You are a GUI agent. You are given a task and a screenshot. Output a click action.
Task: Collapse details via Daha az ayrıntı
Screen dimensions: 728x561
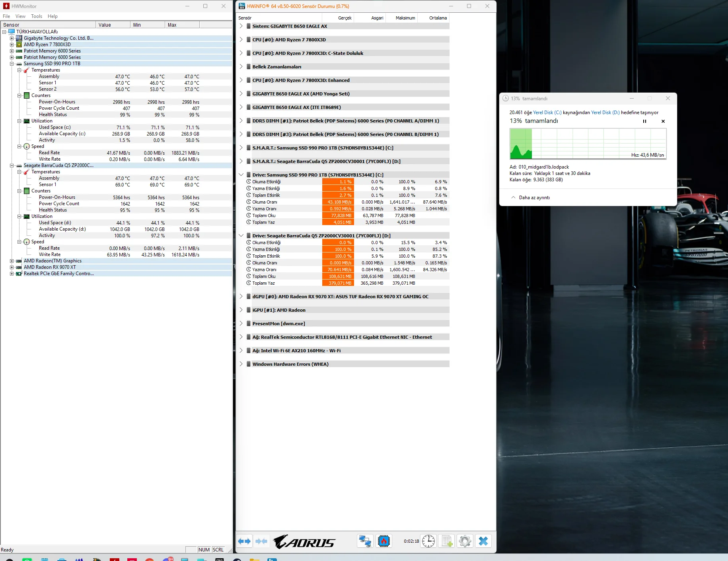pyautogui.click(x=531, y=198)
